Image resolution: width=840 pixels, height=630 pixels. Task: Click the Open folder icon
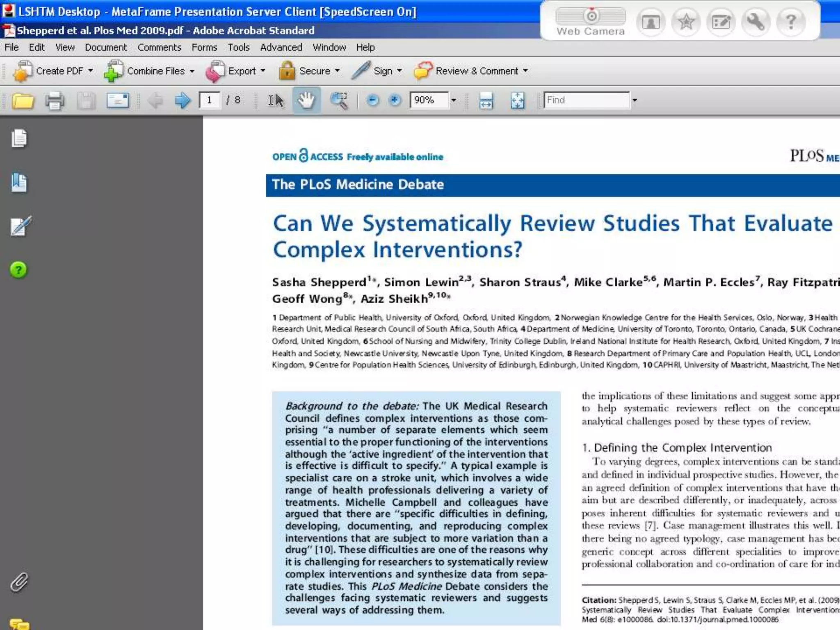tap(23, 100)
